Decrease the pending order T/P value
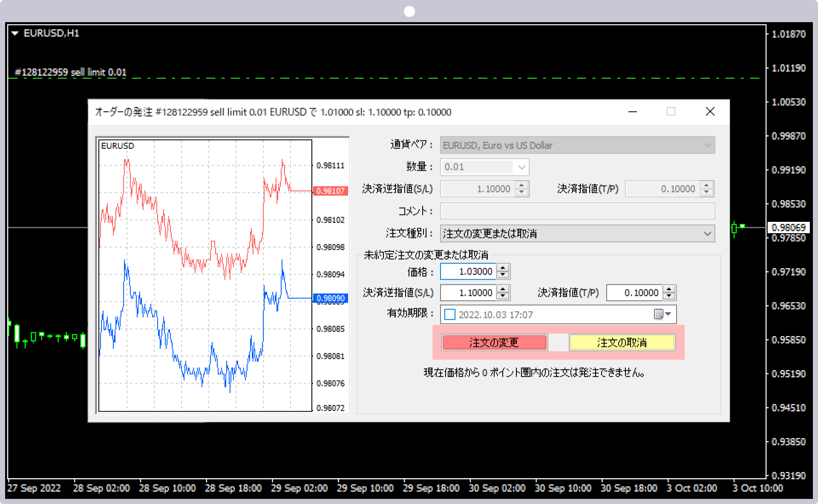The height and width of the screenshot is (504, 818). coord(669,296)
